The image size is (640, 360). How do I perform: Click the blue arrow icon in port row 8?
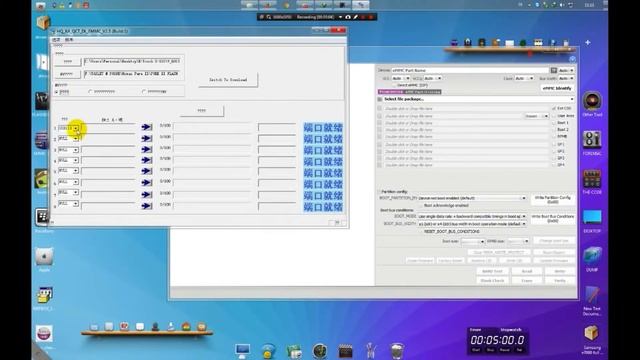click(147, 206)
